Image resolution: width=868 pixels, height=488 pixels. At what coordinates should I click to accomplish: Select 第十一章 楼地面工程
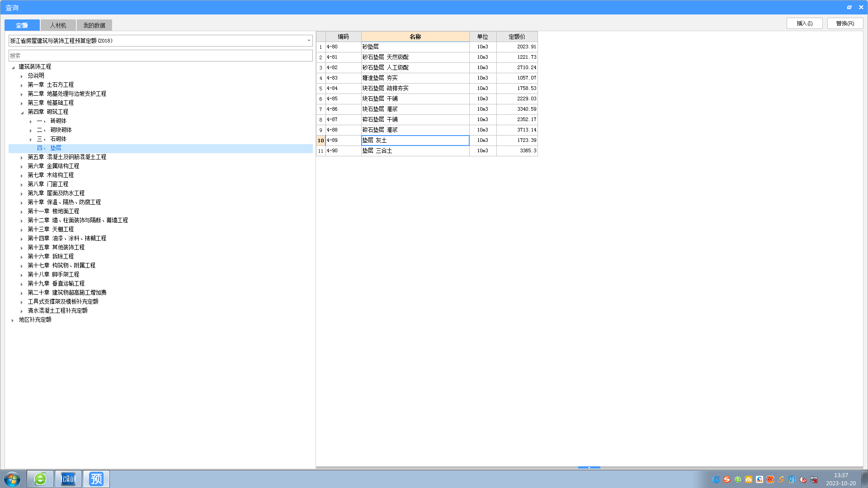tap(53, 211)
